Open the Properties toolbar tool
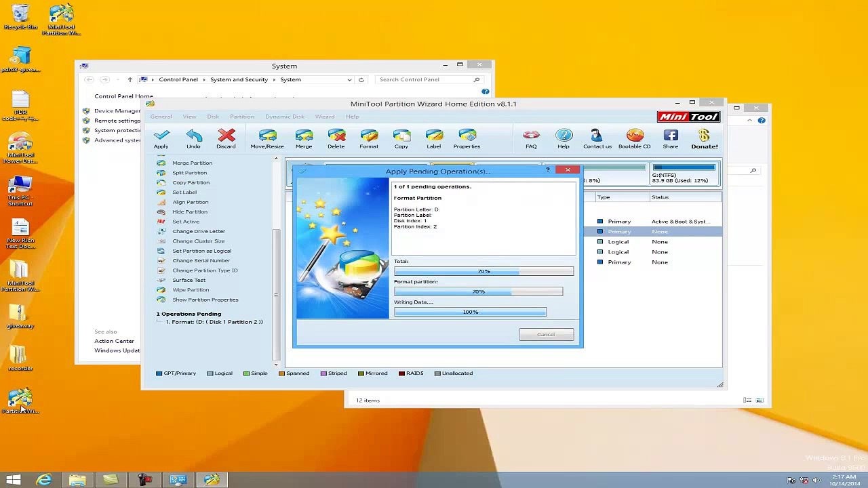Viewport: 868px width, 488px height. click(467, 138)
